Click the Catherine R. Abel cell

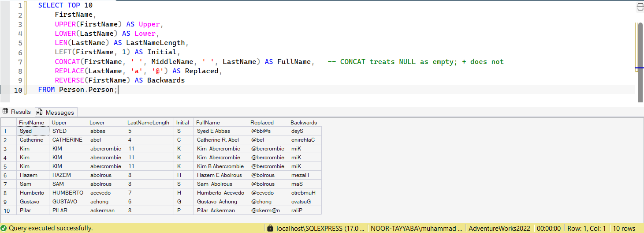(221, 140)
